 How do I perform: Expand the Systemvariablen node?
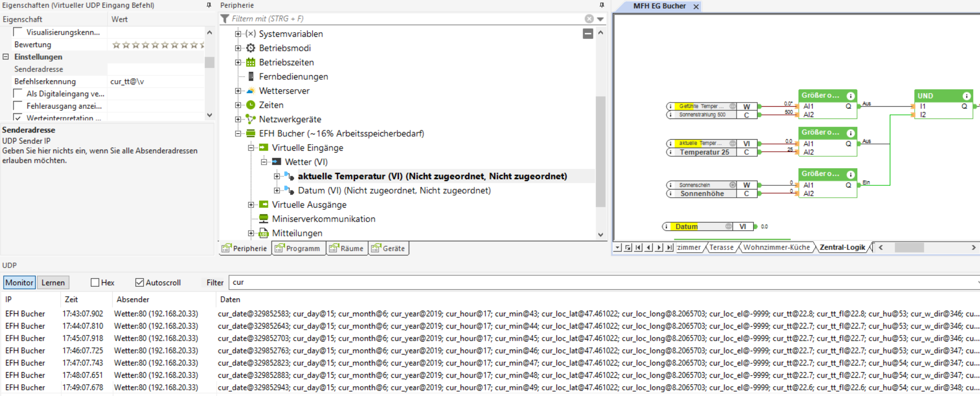(238, 34)
